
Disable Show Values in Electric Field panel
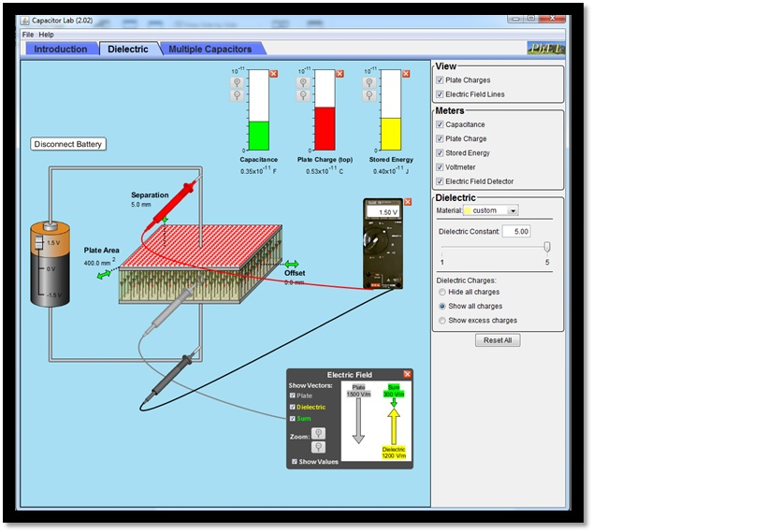click(296, 462)
